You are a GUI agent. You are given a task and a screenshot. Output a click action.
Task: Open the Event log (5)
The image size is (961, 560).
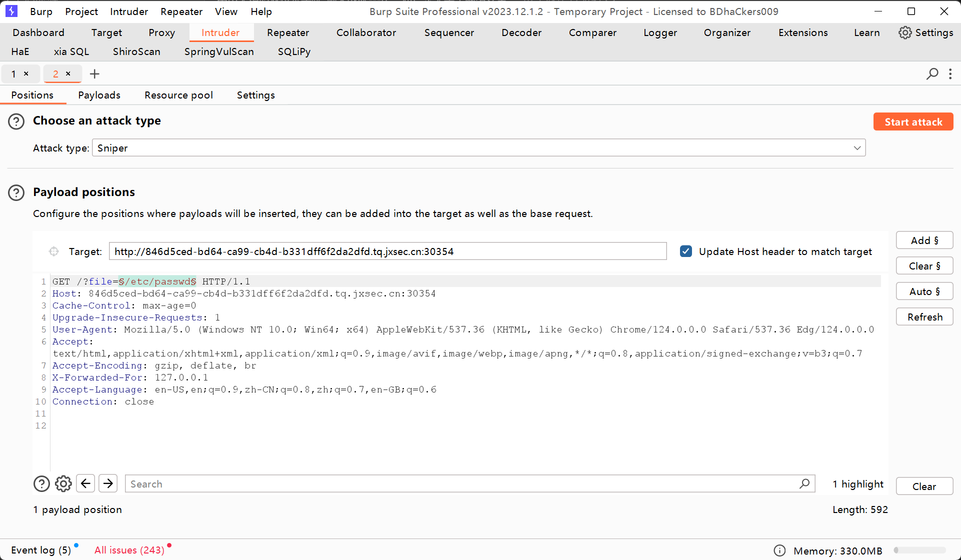coord(41,550)
